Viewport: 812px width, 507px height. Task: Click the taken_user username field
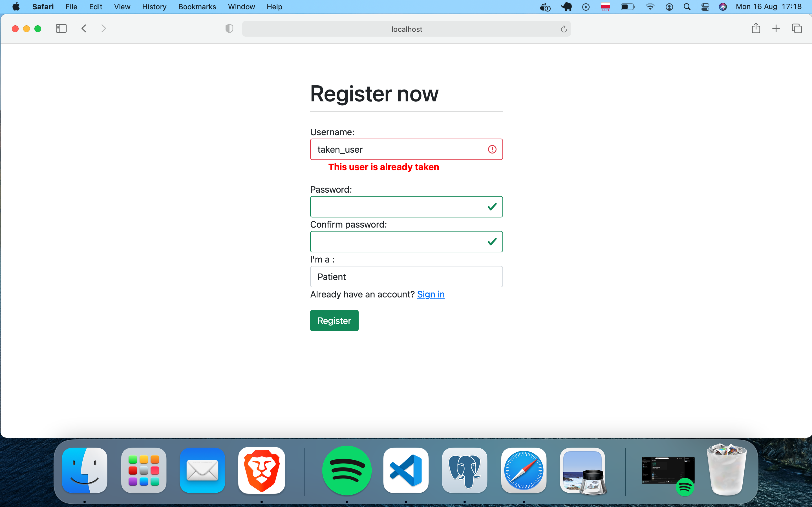pos(396,149)
